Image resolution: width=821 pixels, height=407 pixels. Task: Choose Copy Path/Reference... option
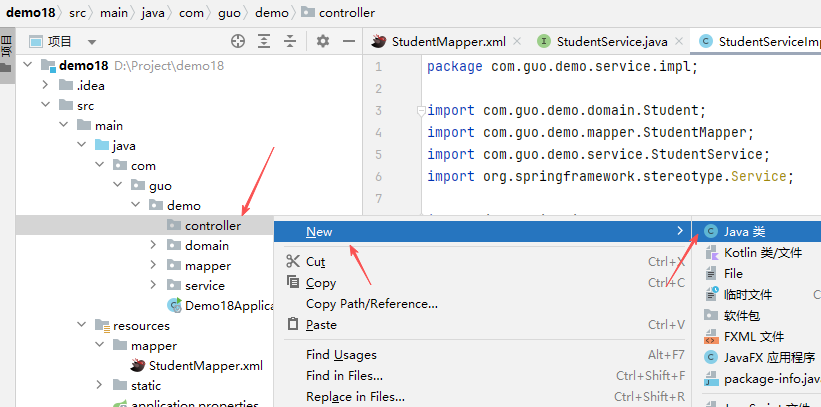[371, 304]
